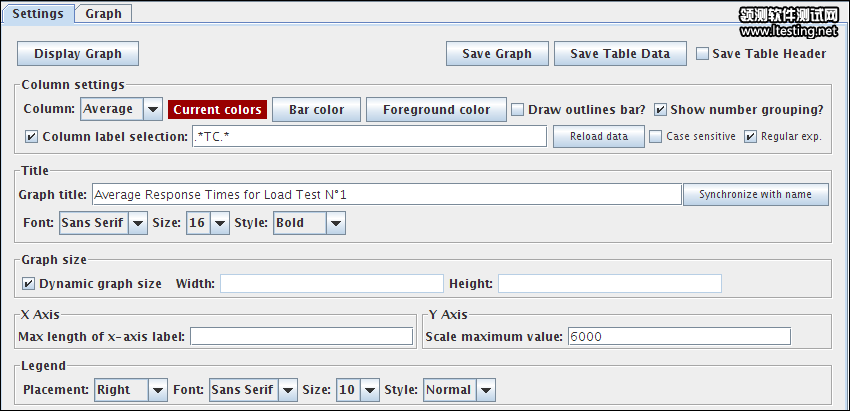Viewport: 850px width, 411px height.
Task: Click the graph Width field
Action: 332,284
